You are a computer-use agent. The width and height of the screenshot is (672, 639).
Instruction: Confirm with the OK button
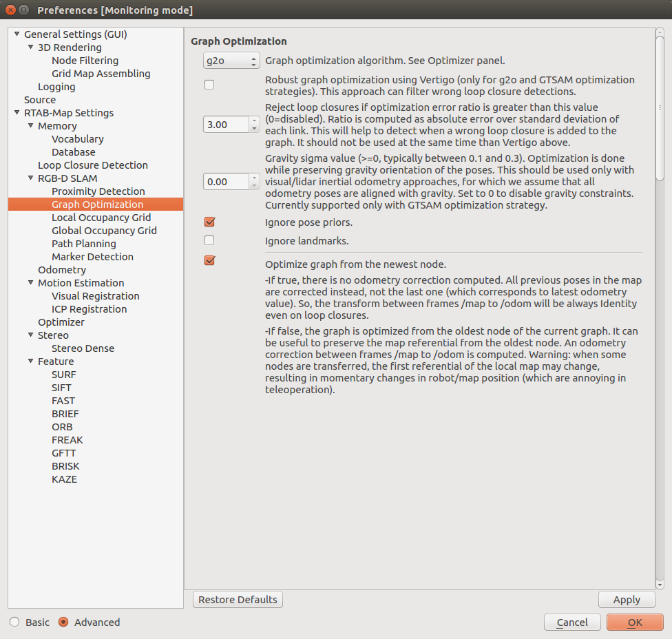click(635, 622)
